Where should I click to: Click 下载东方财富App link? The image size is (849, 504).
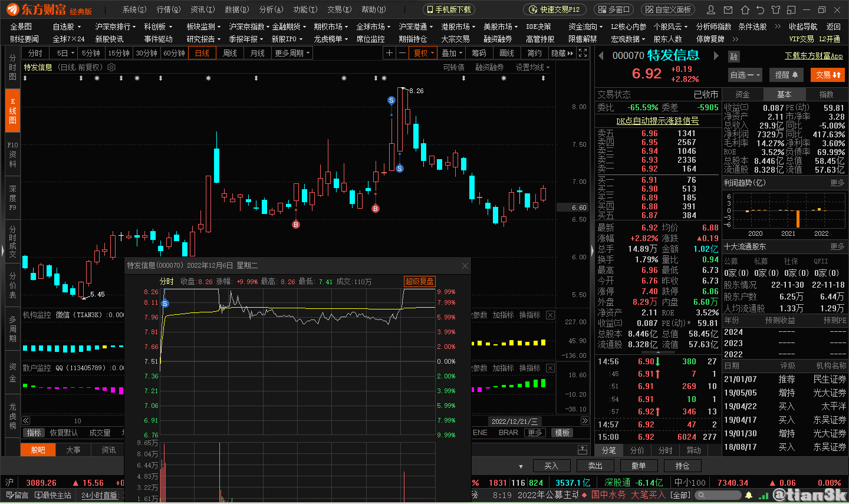pos(814,56)
